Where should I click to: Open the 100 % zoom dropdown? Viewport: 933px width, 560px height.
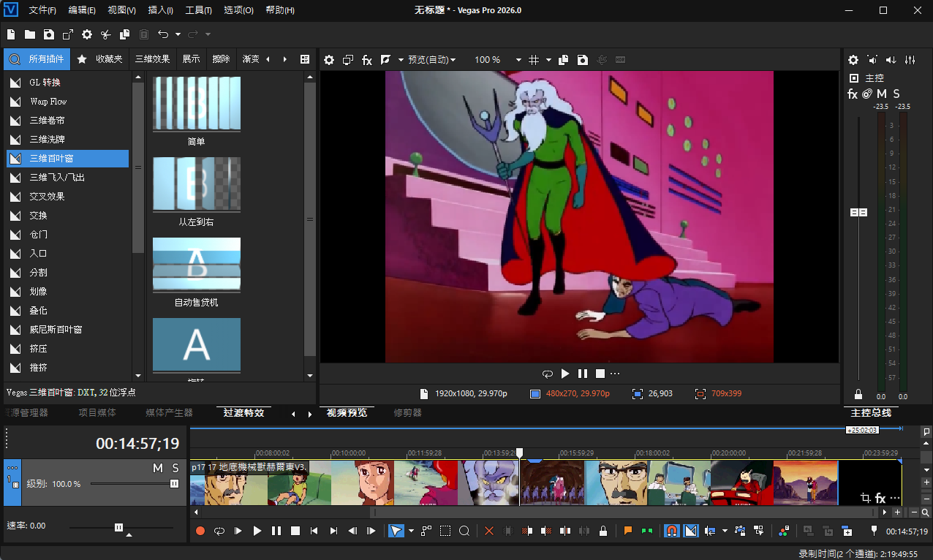(x=498, y=60)
